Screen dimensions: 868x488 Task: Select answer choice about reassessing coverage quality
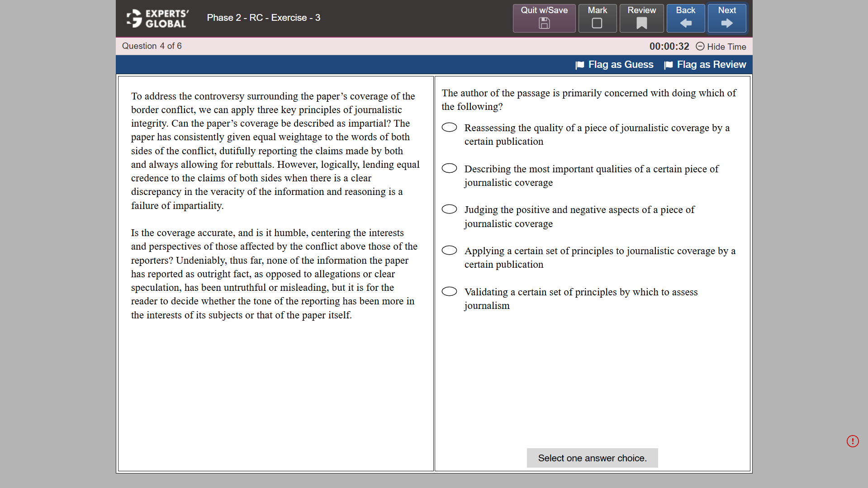point(449,127)
